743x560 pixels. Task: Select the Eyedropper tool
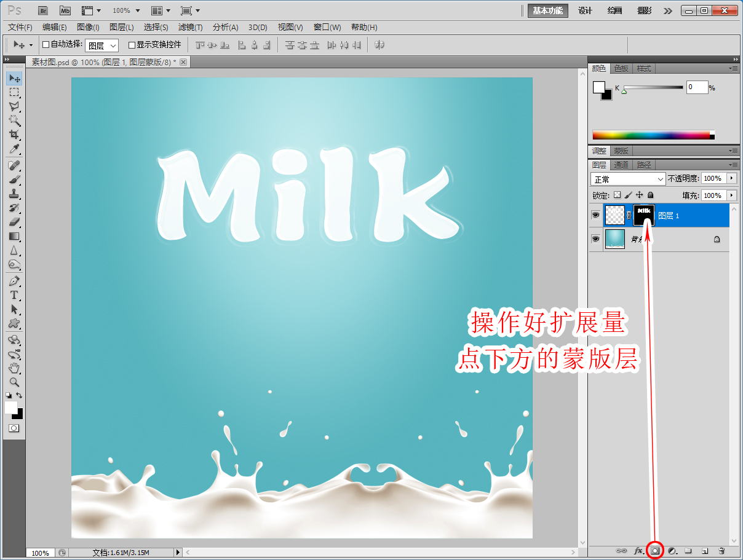point(14,149)
